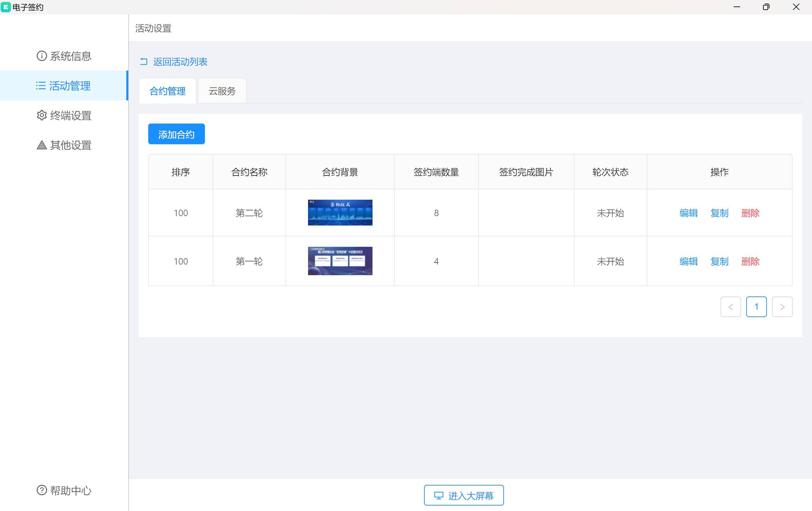Click the 其他设置 warning triangle icon
The width and height of the screenshot is (812, 511).
click(41, 145)
